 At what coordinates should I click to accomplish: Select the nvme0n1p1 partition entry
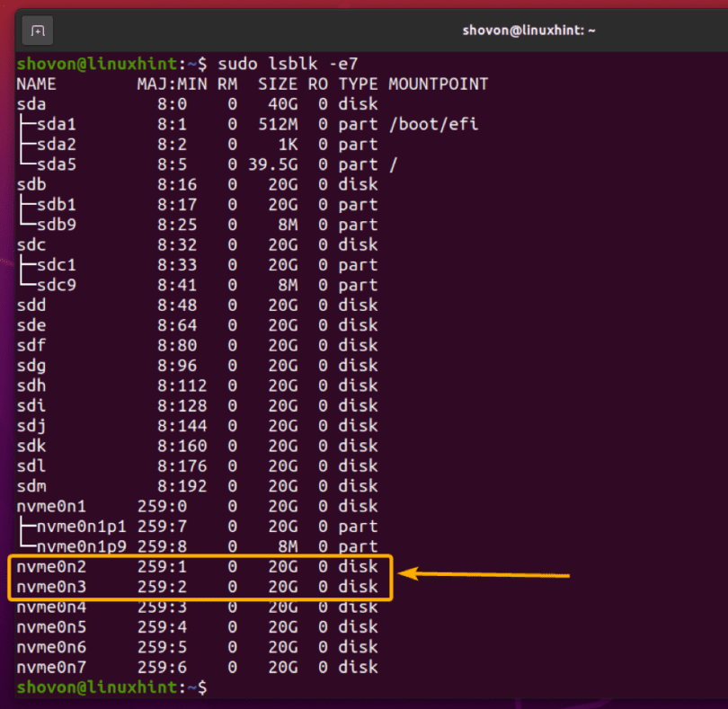[81, 526]
